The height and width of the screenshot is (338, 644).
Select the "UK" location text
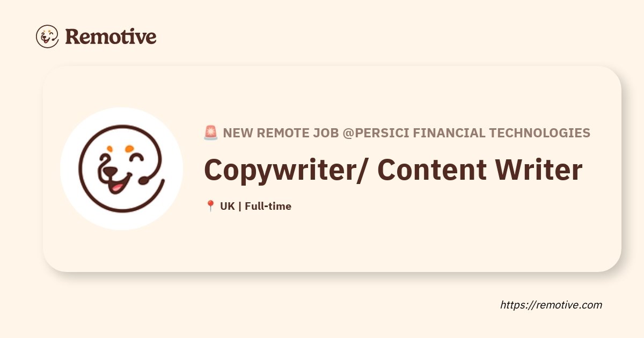point(227,206)
